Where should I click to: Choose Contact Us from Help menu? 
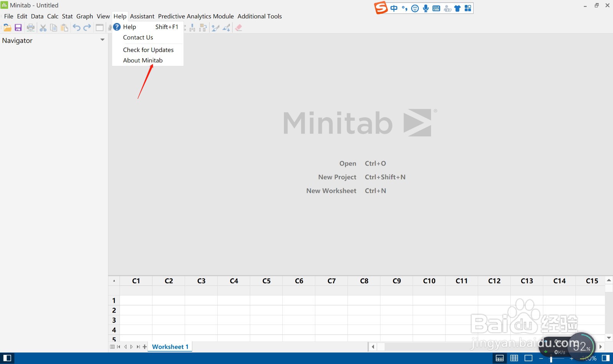[x=148, y=38]
